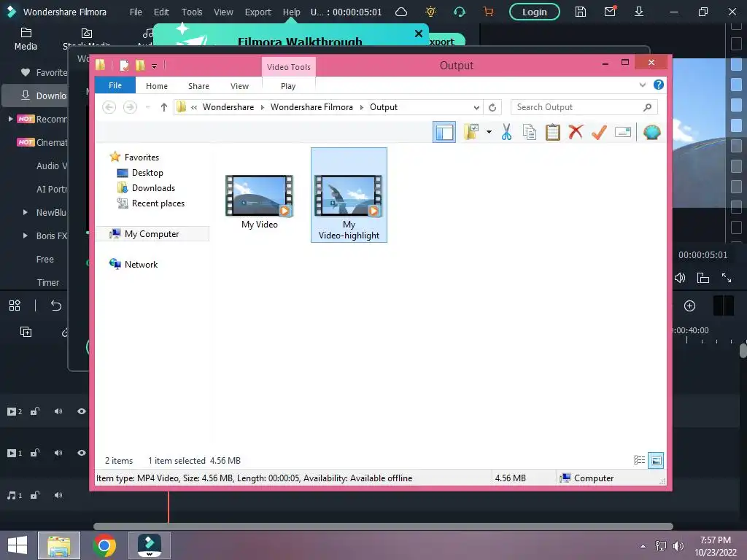
Task: Switch to the Home ribbon tab
Action: pos(157,86)
